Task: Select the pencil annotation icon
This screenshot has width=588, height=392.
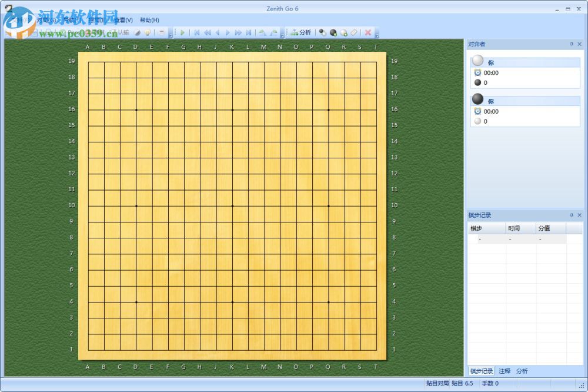Action: (138, 33)
